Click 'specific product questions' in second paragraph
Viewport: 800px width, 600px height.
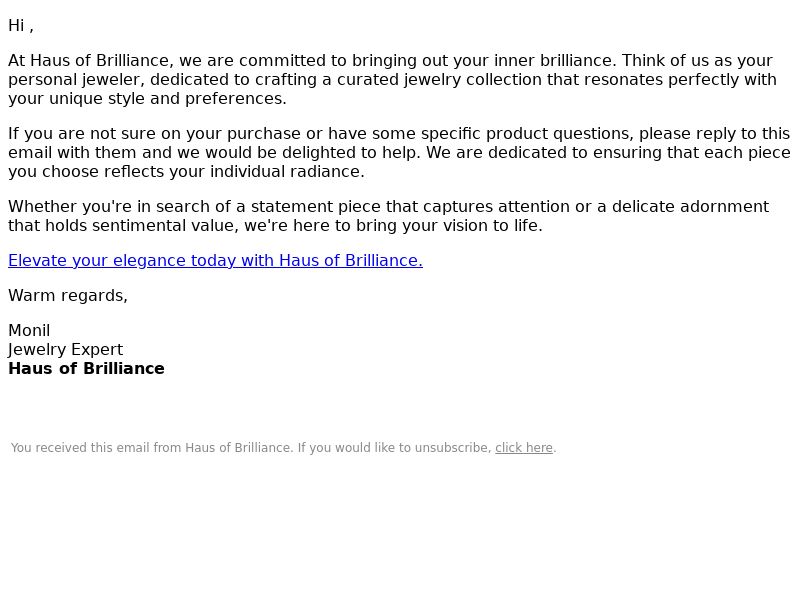[527, 134]
